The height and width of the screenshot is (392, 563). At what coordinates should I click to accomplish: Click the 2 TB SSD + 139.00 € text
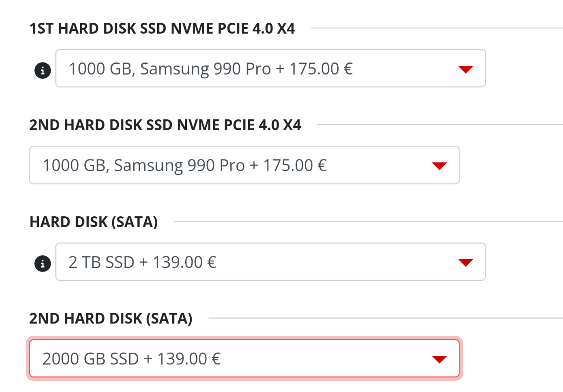(142, 262)
